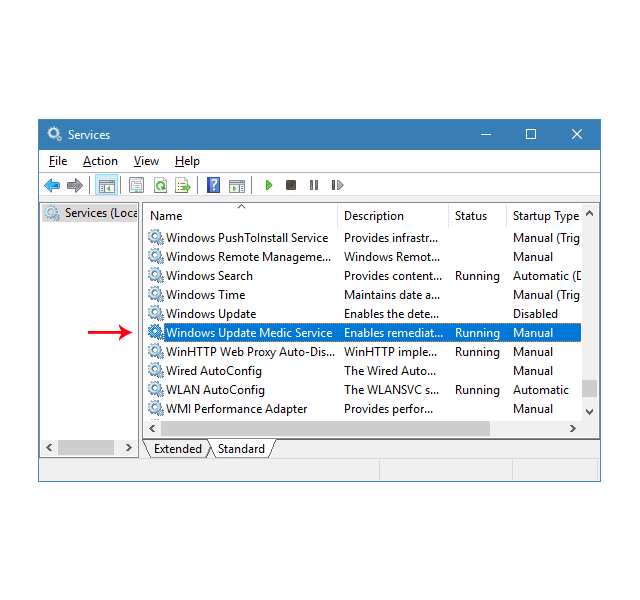Open the Help toolbar icon
Image resolution: width=640 pixels, height=600 pixels.
[x=213, y=185]
